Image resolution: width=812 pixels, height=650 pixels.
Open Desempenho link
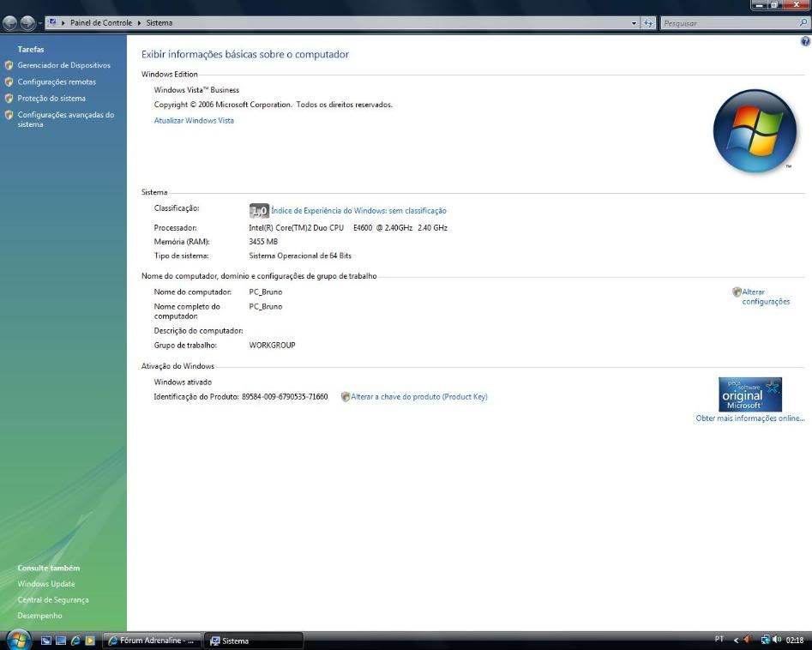(x=39, y=616)
